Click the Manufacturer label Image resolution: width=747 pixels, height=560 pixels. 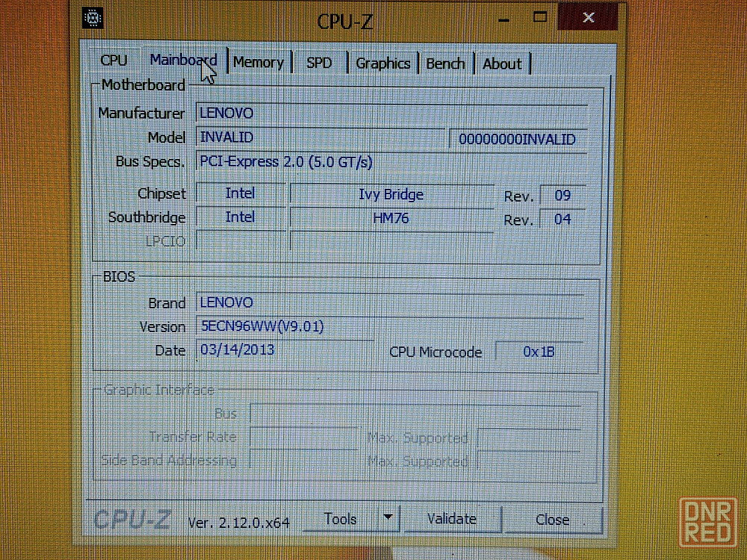pos(141,113)
